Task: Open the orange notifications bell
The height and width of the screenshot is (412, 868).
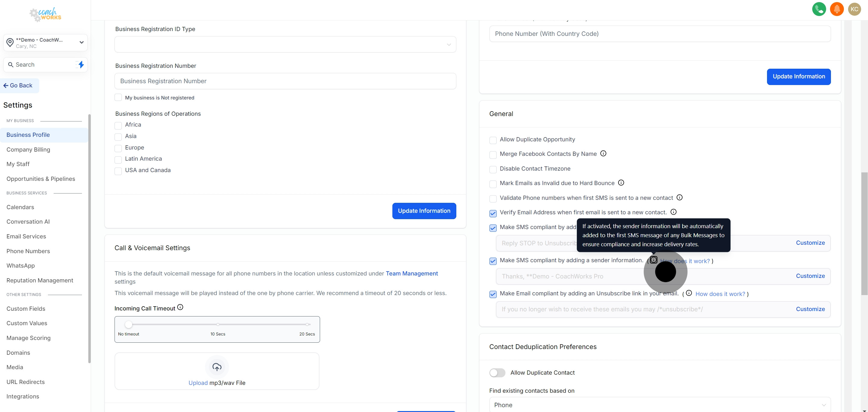Action: tap(837, 9)
